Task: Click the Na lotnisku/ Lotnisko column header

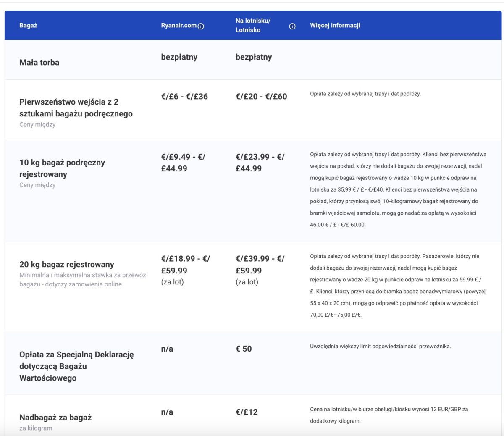Action: pos(253,25)
